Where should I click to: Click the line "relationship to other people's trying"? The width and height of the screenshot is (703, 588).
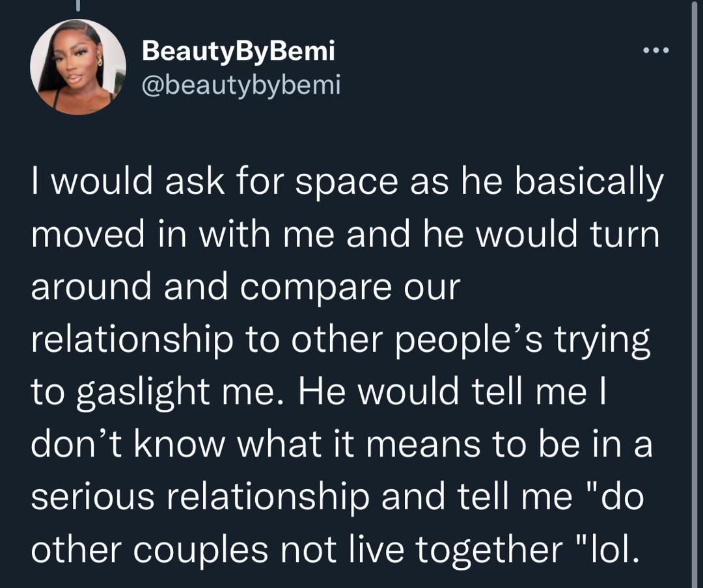340,339
